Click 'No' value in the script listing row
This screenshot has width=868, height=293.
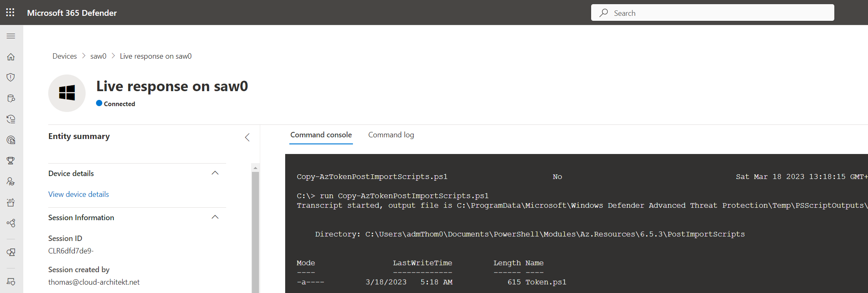557,177
